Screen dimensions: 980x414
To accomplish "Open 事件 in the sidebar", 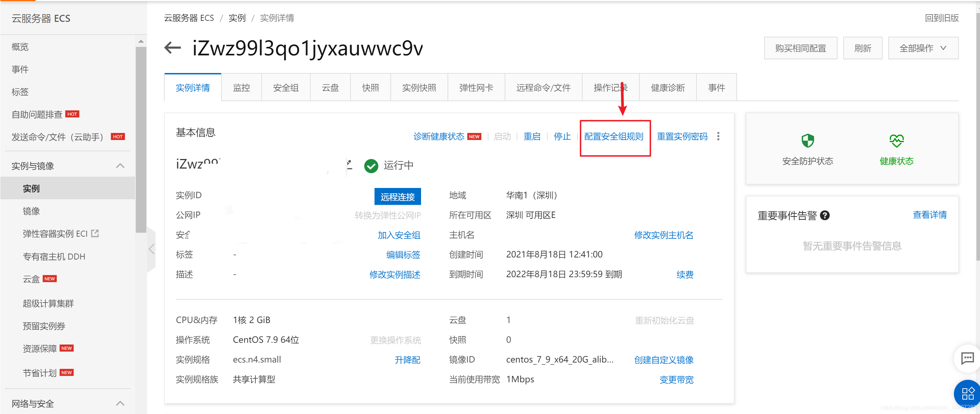I will point(20,69).
